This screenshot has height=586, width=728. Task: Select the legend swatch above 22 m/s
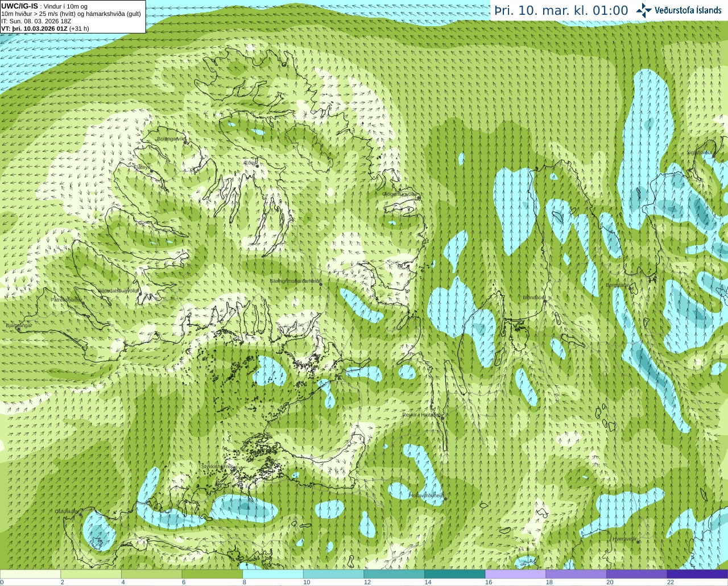tap(697, 573)
